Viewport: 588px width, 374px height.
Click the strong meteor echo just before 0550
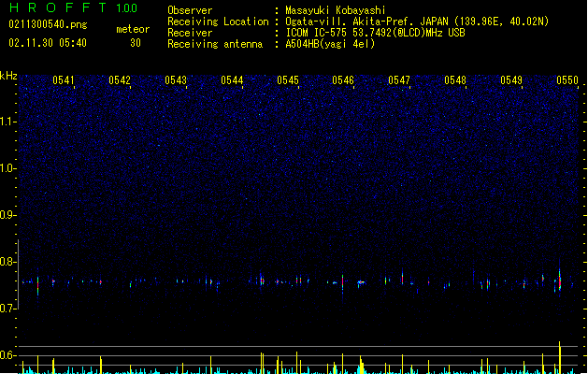(x=560, y=280)
